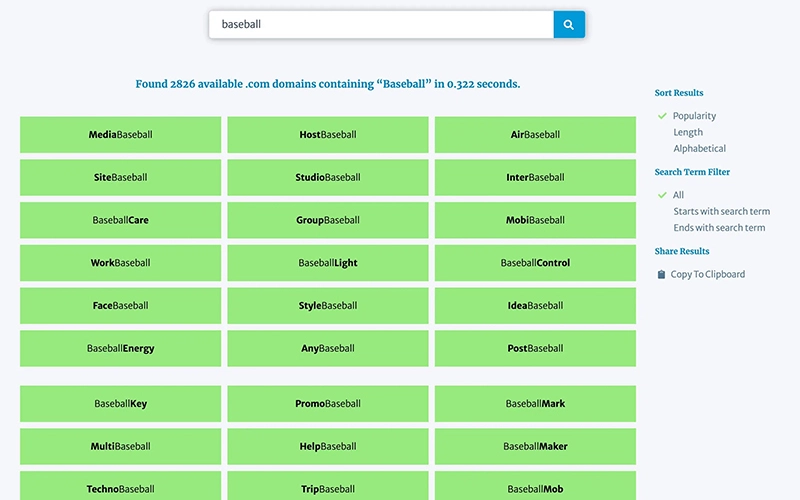Choose the GroupBaseball domain
The image size is (800, 500).
tap(328, 220)
